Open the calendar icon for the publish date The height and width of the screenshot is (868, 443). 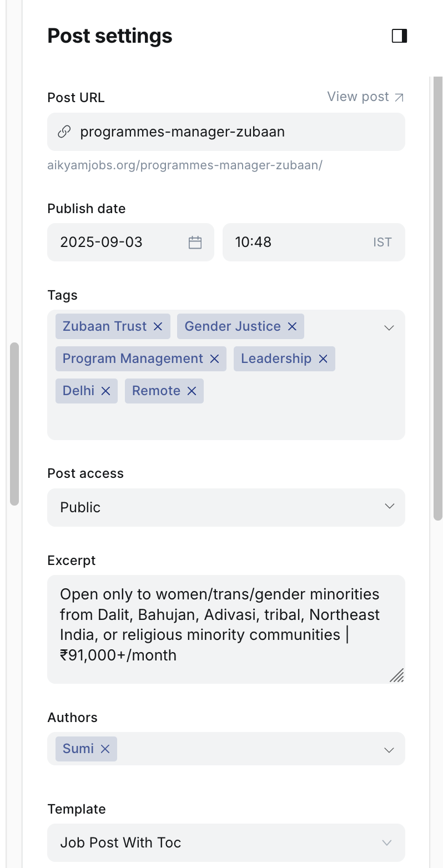coord(194,242)
